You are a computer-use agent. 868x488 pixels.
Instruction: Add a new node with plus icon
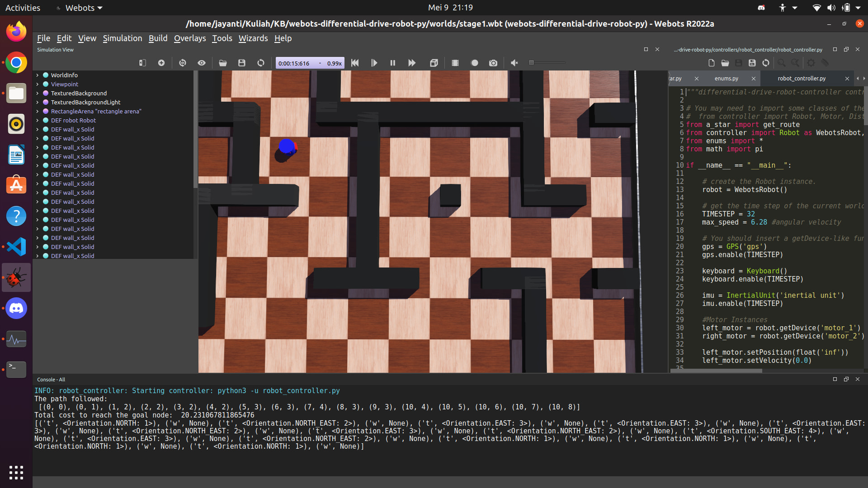(161, 63)
